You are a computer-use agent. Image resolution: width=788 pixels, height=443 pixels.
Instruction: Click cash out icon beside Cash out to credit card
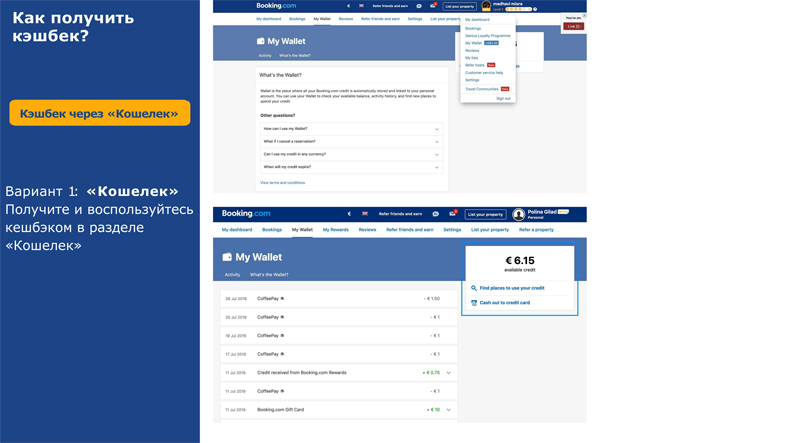pyautogui.click(x=473, y=303)
